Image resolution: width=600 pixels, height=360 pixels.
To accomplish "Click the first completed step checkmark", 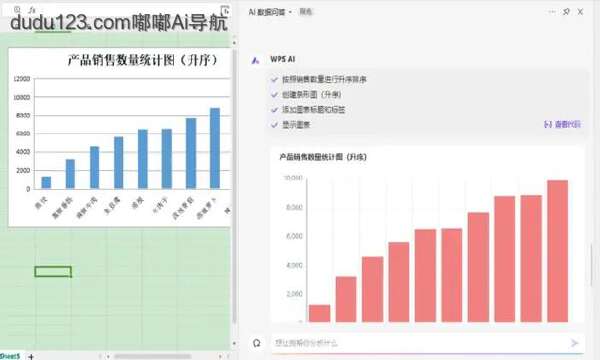I will (274, 80).
